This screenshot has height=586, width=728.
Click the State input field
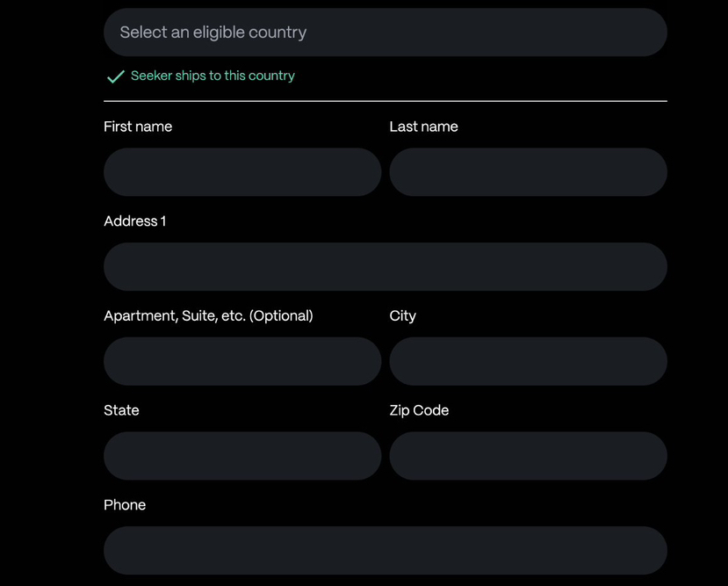pyautogui.click(x=242, y=456)
